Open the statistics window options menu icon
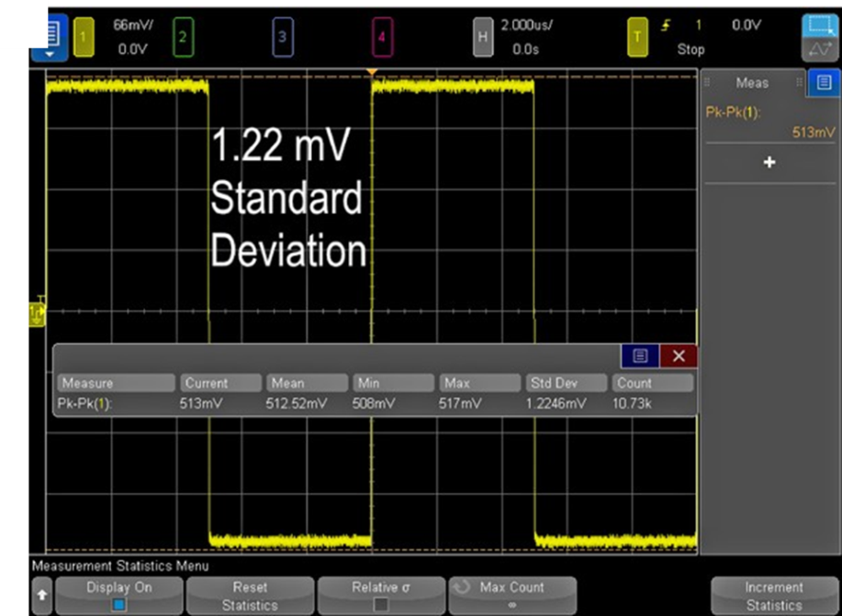 [640, 356]
